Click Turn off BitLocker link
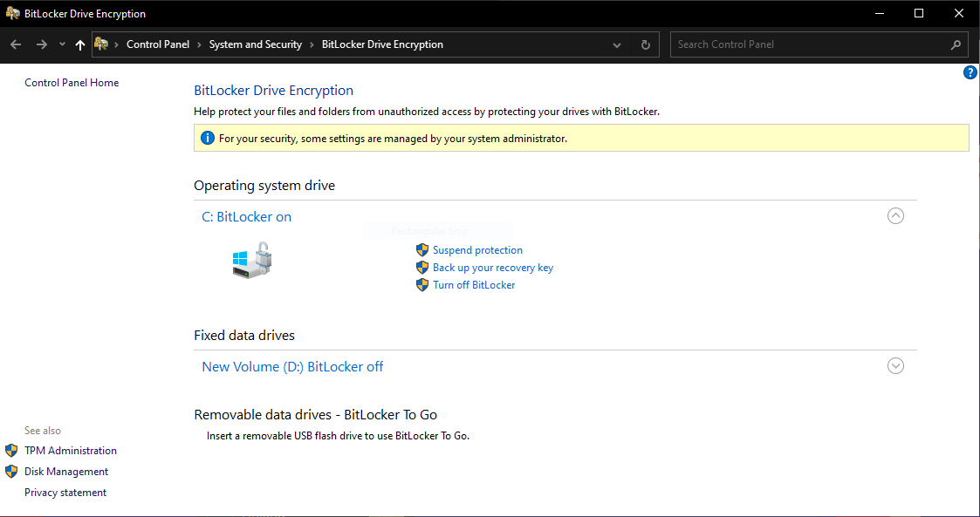 (x=474, y=285)
